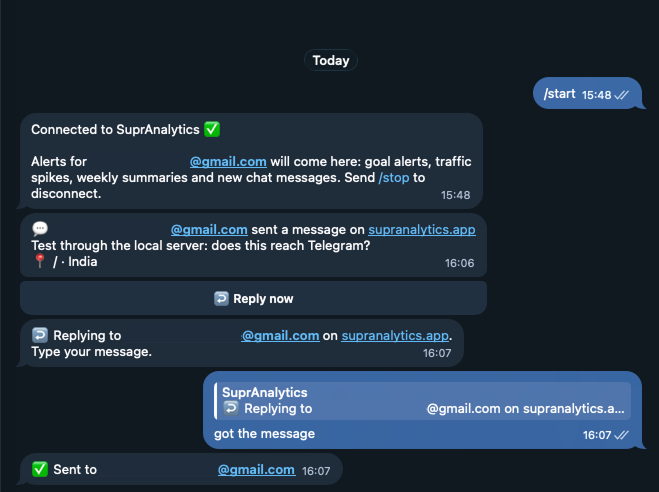Click the Today date badge

(331, 61)
